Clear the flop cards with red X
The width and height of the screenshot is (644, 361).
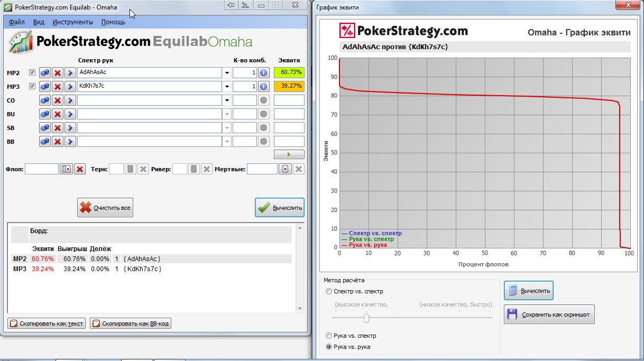tap(80, 169)
